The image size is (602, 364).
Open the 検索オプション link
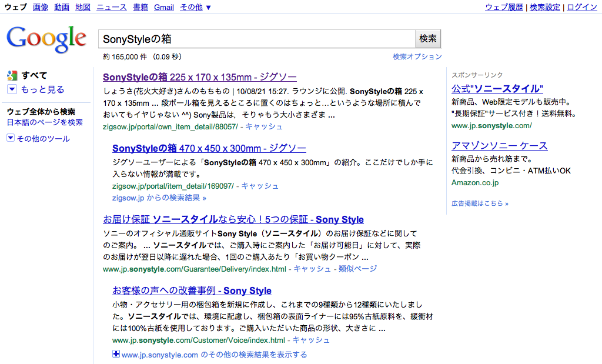click(417, 57)
